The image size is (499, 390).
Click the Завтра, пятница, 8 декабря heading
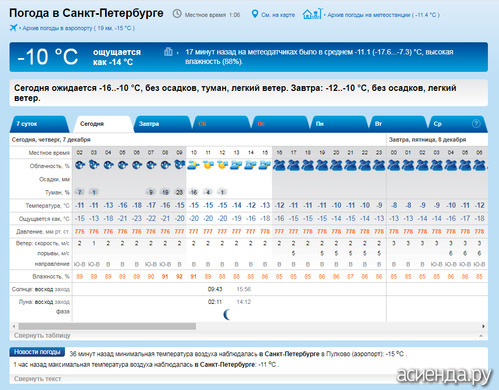(427, 139)
